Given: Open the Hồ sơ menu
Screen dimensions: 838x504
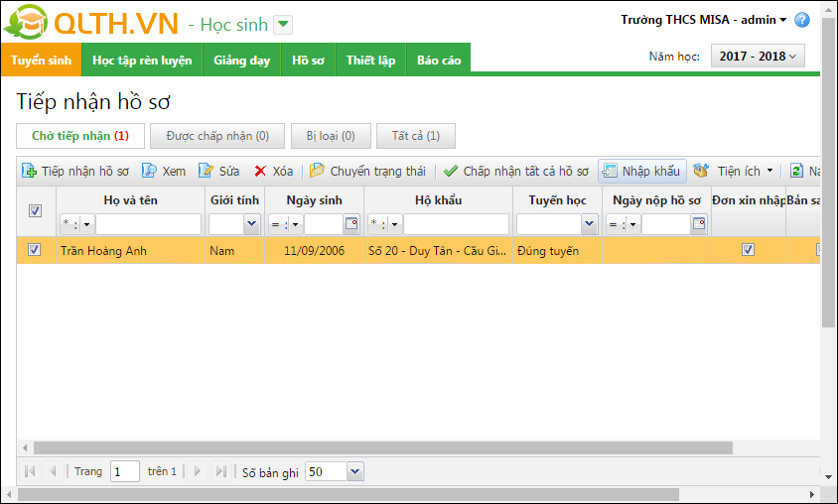Looking at the screenshot, I should pos(308,60).
